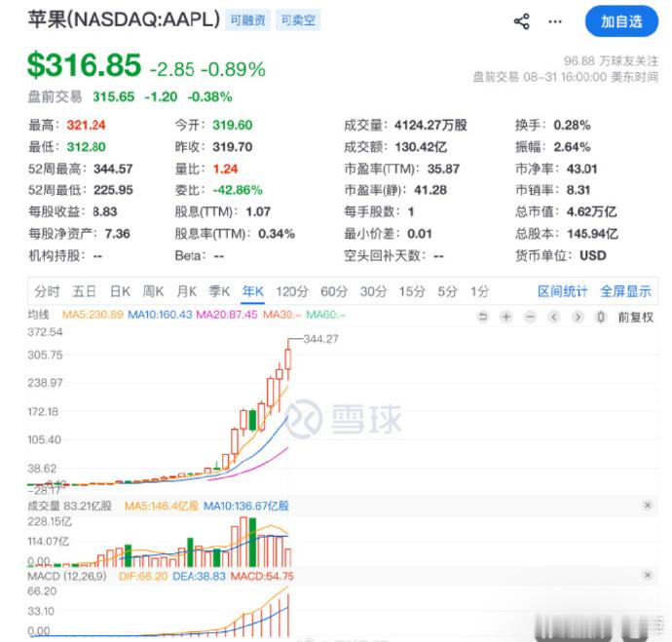
Task: Click the chart reset/undo icon
Action: [483, 318]
